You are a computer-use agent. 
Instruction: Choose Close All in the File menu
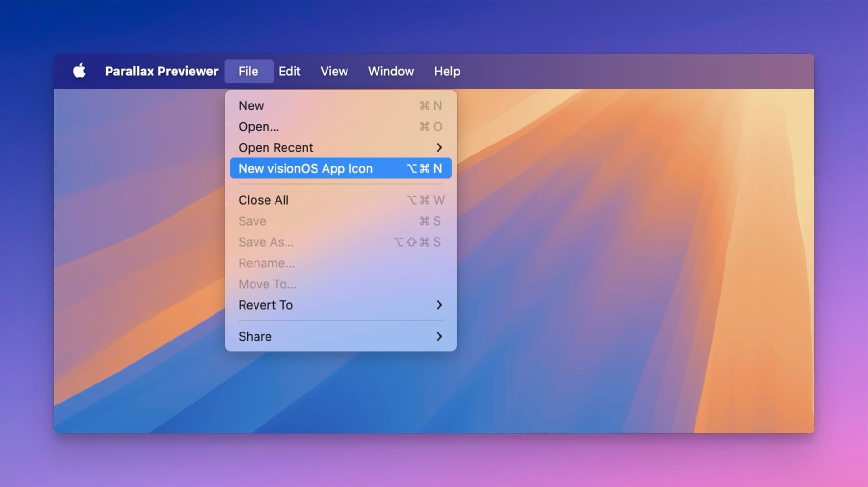264,200
